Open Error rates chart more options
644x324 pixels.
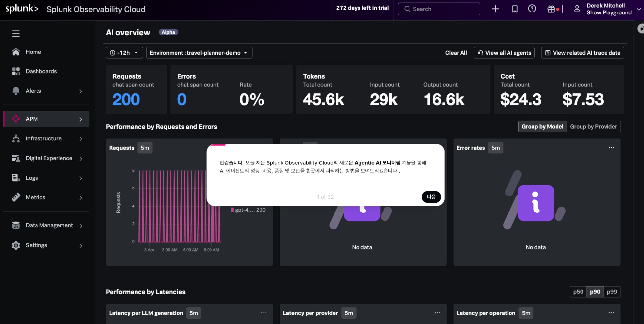(x=611, y=148)
